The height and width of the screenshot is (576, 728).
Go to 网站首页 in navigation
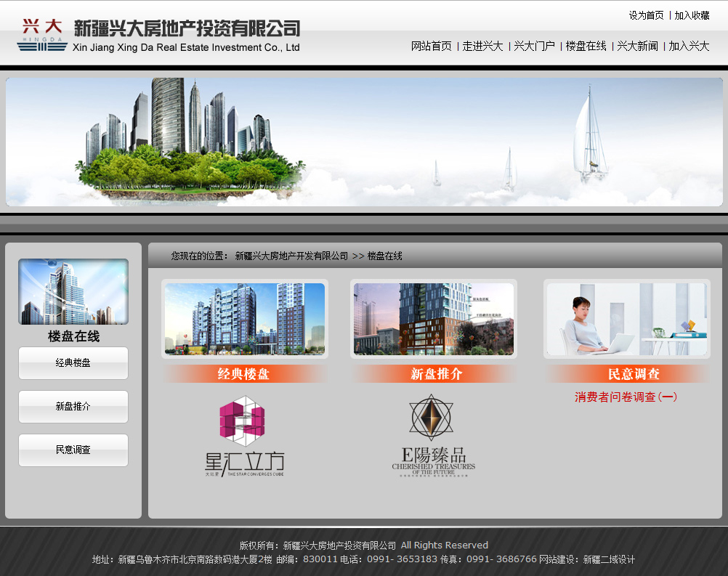click(431, 46)
